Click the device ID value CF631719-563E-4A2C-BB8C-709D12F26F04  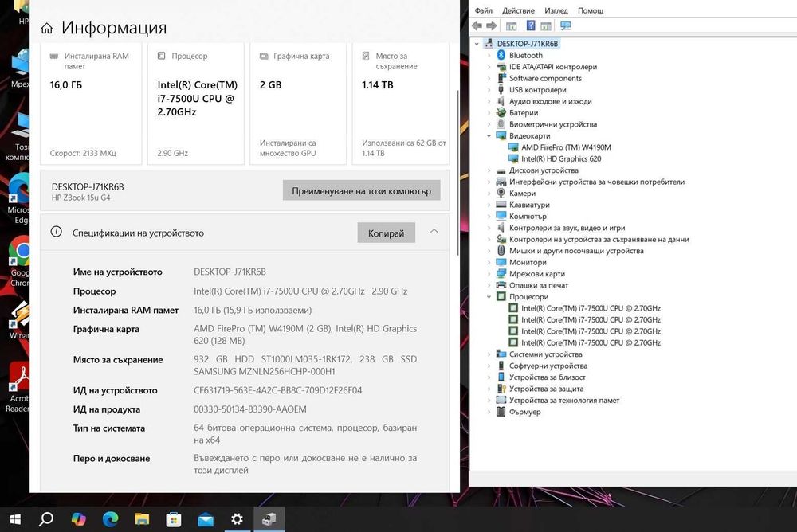coord(277,390)
